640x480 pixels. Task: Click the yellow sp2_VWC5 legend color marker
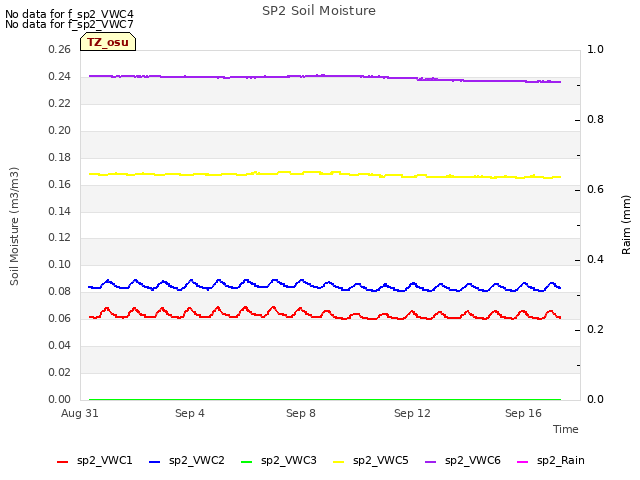point(339,462)
